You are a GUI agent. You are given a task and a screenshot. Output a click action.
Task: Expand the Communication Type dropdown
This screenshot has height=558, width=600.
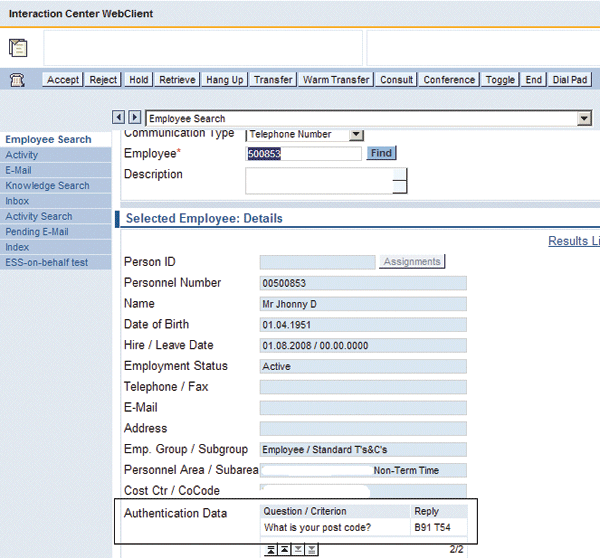click(x=357, y=134)
